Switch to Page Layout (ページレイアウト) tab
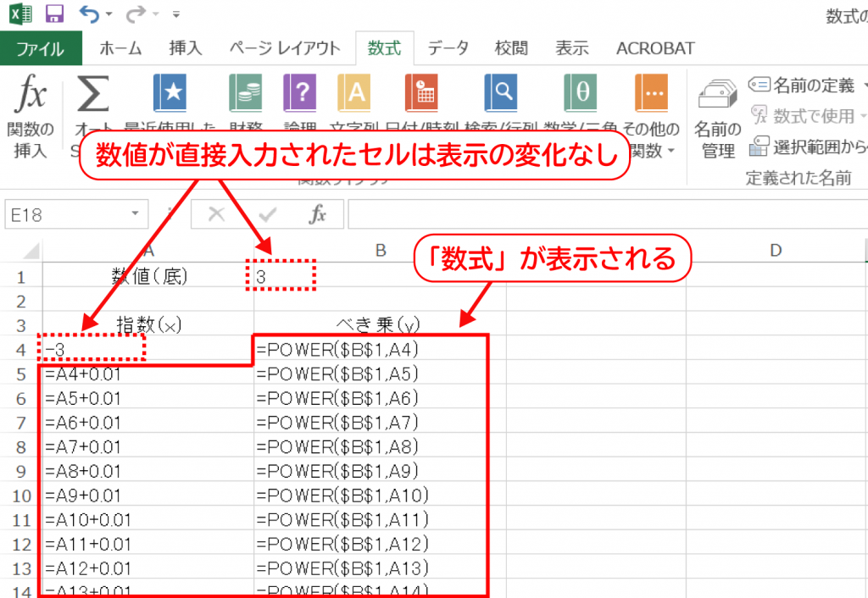 coord(285,48)
